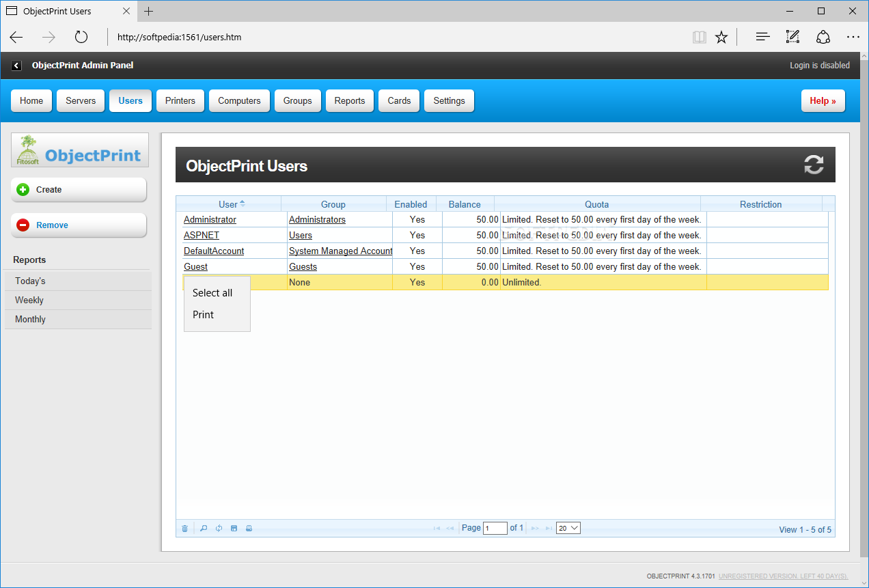
Task: Click the 0.00 balance cell
Action: (x=471, y=283)
